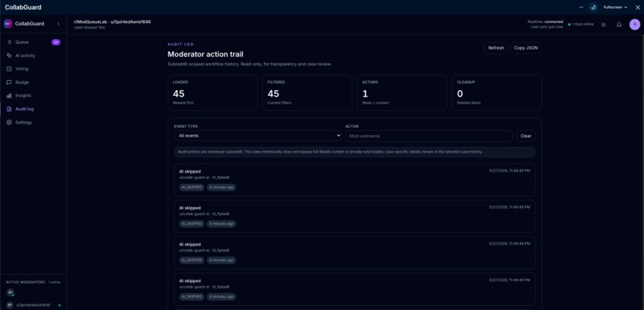Open notifications bell
Viewport: 644px width, 310px height.
coord(619,25)
